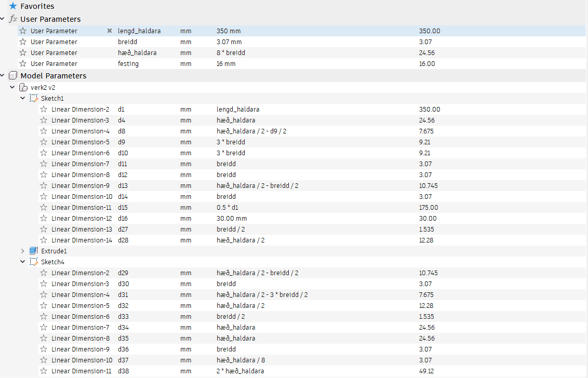Click the Model Parameters box icon
This screenshot has height=378, width=588.
[x=13, y=75]
